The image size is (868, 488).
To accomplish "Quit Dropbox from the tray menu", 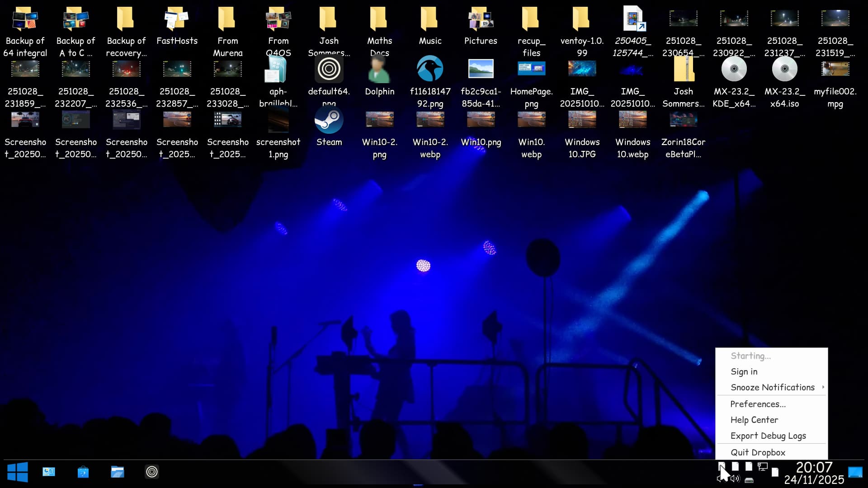I will pyautogui.click(x=758, y=452).
